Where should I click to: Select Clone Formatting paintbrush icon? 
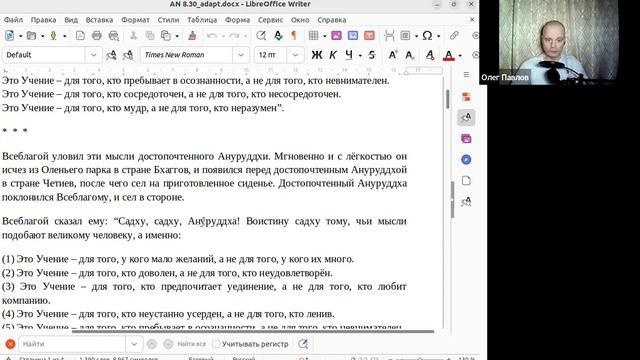tap(192, 36)
